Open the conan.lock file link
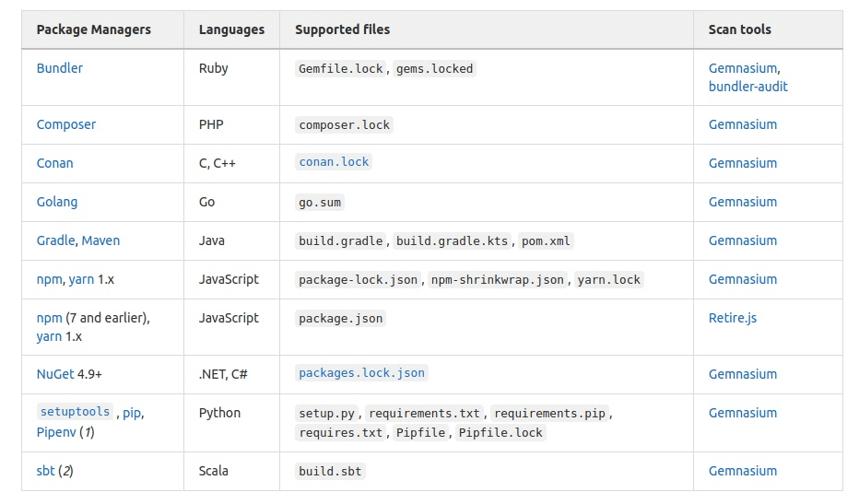Viewport: 859px width, 504px height. [x=334, y=162]
